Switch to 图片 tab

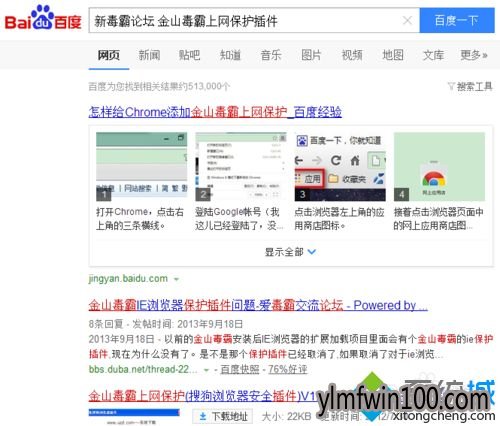coord(311,55)
